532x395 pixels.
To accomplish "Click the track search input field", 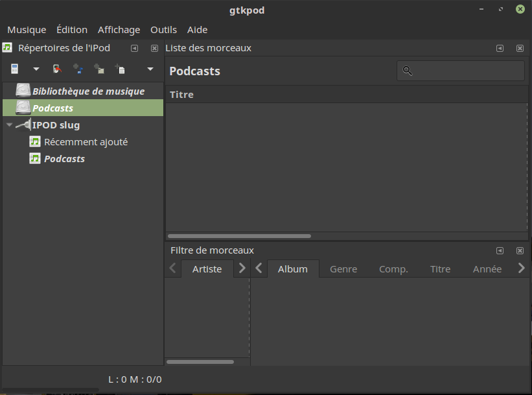I will 467,71.
